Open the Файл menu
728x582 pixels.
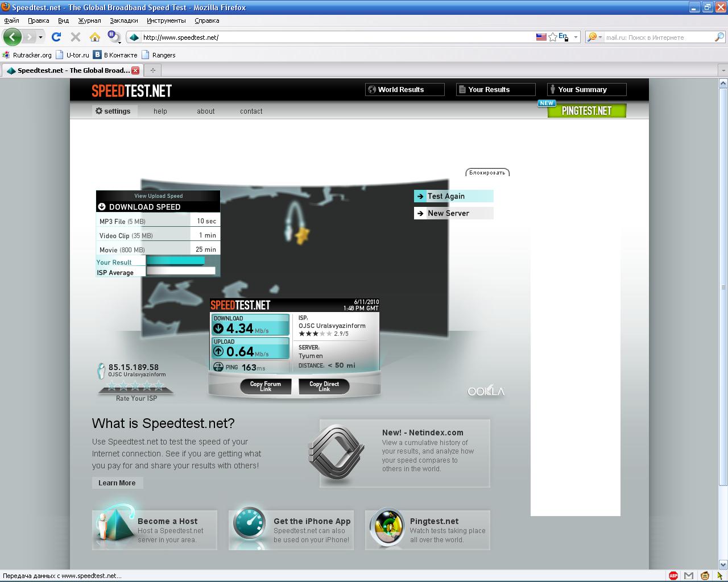tap(11, 20)
